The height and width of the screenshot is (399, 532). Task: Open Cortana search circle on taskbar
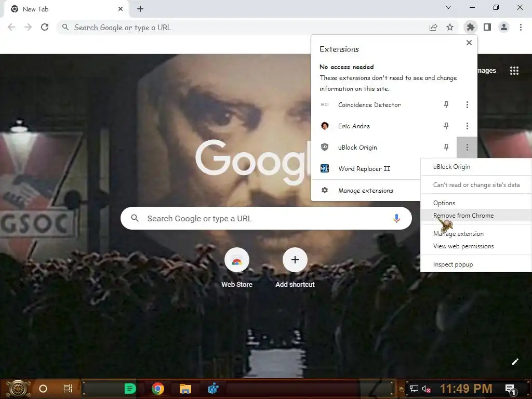coord(43,389)
